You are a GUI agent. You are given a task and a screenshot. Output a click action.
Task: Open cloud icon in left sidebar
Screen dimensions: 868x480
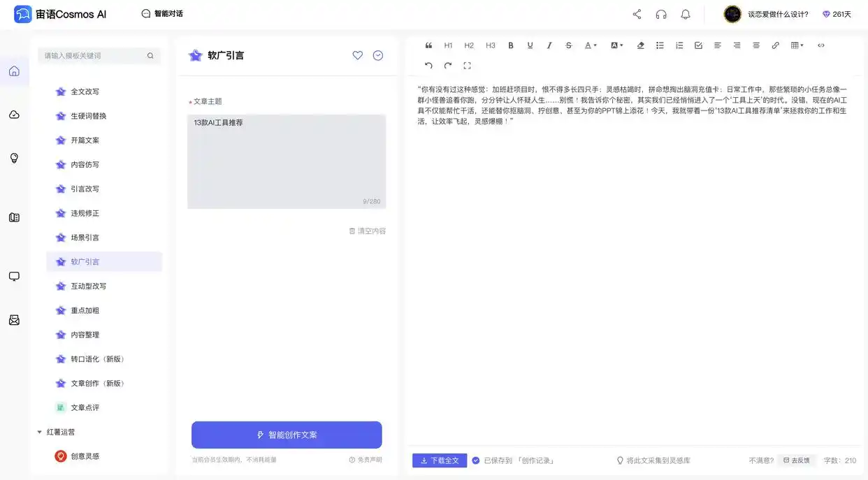coord(14,115)
